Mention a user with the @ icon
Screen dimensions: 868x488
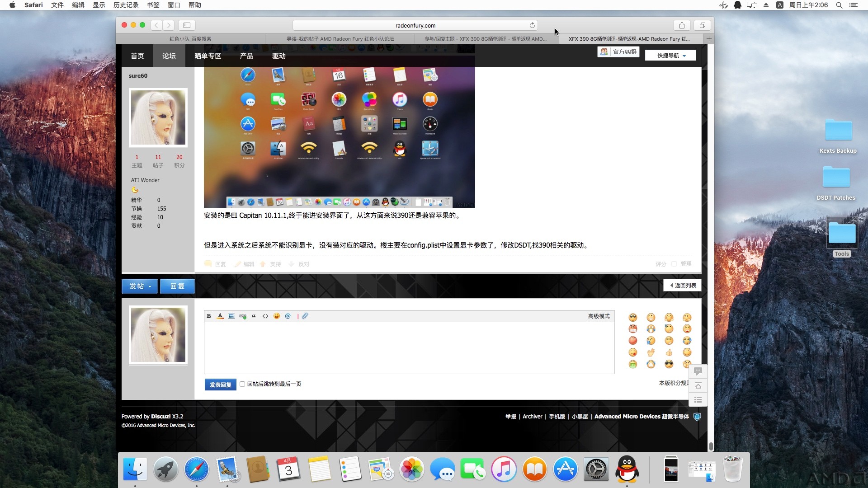coord(288,316)
